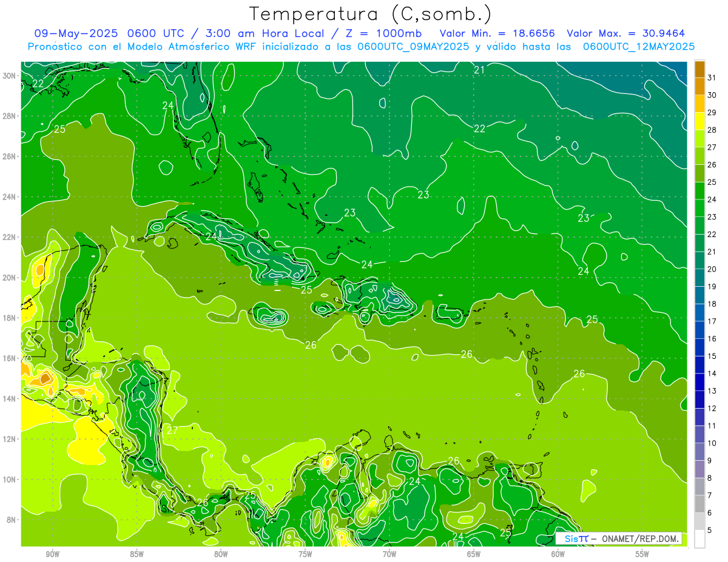
Task: Click the 75W longitude axis label
Action: [x=305, y=555]
